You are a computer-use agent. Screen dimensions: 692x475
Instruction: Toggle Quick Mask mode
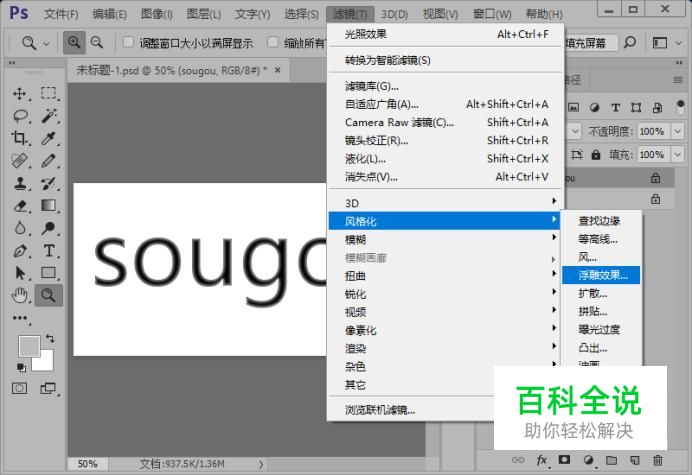(19, 388)
